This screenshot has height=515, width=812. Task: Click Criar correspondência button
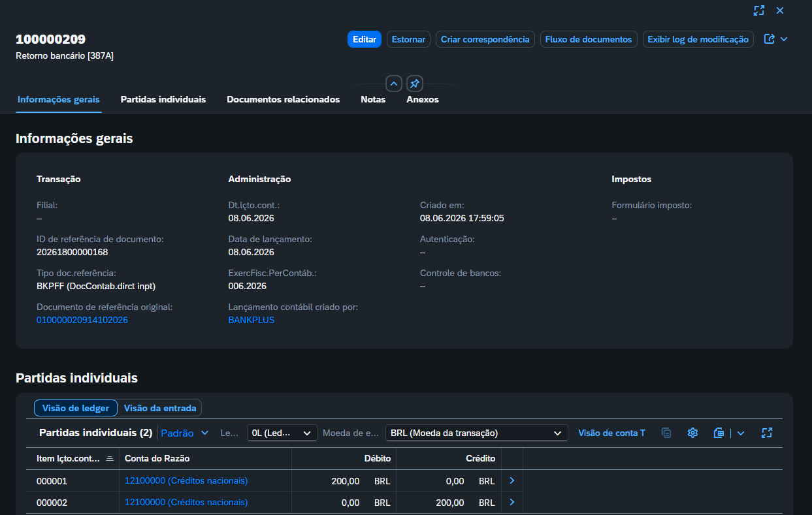click(485, 39)
